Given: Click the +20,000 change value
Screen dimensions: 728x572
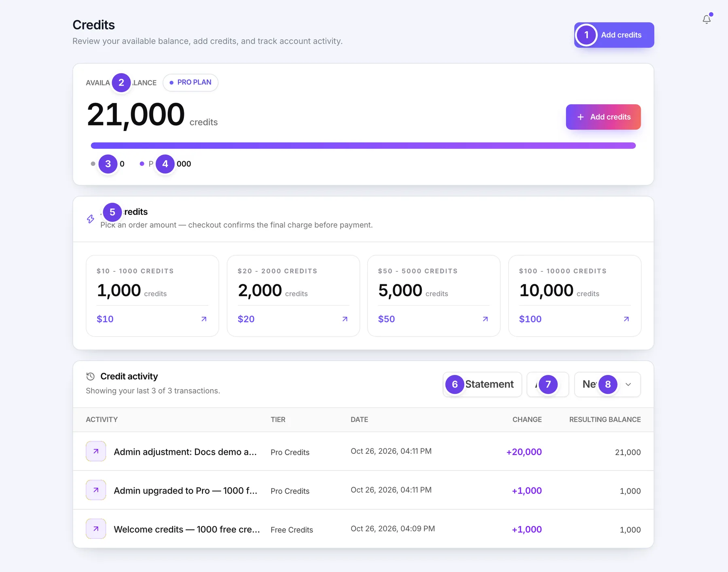Looking at the screenshot, I should pyautogui.click(x=524, y=452).
